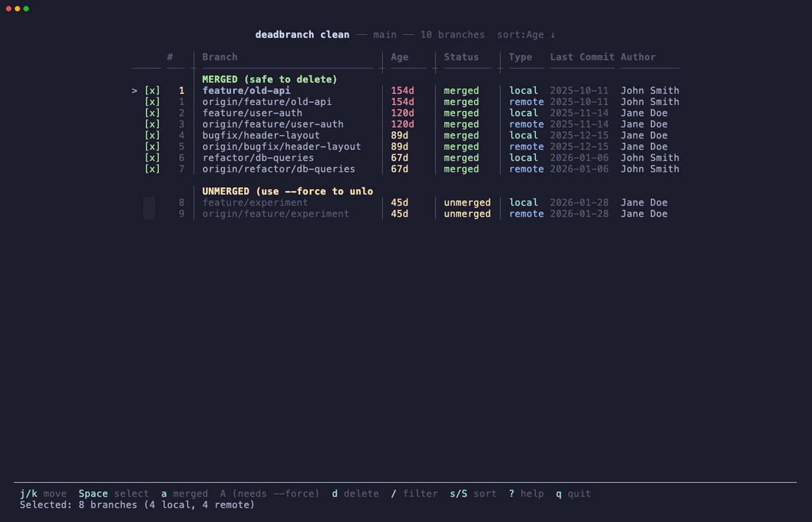
Task: Click the local type of bugfix/header-layout
Action: pyautogui.click(x=523, y=135)
